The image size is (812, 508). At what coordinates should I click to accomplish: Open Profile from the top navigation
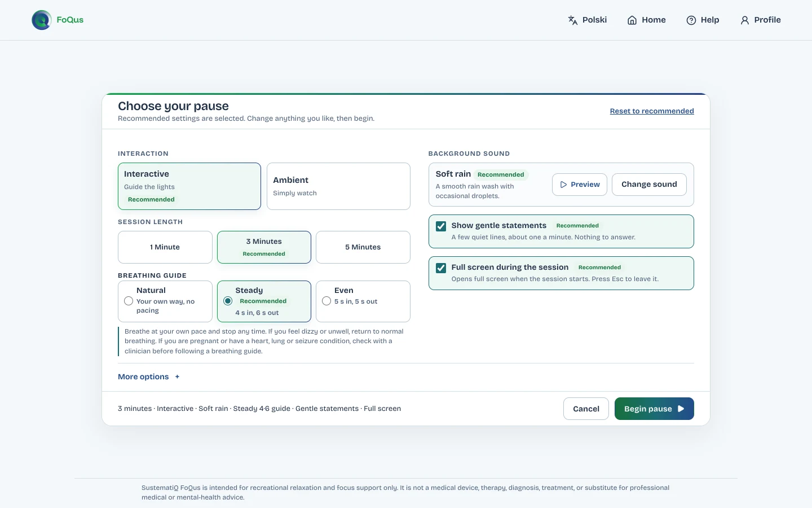[761, 20]
